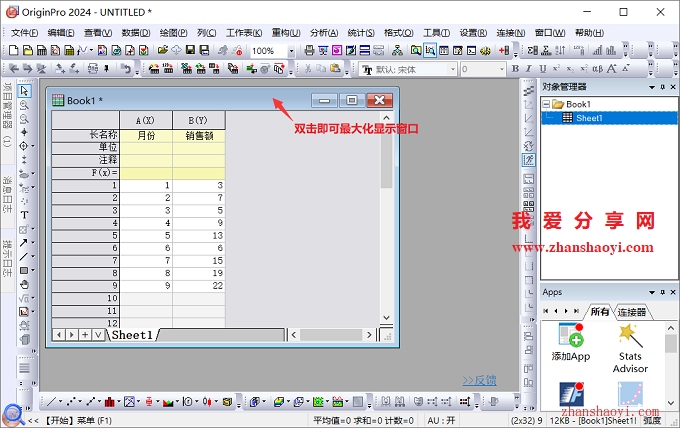Click the Bold formatting button
680x428 pixels.
coord(515,69)
